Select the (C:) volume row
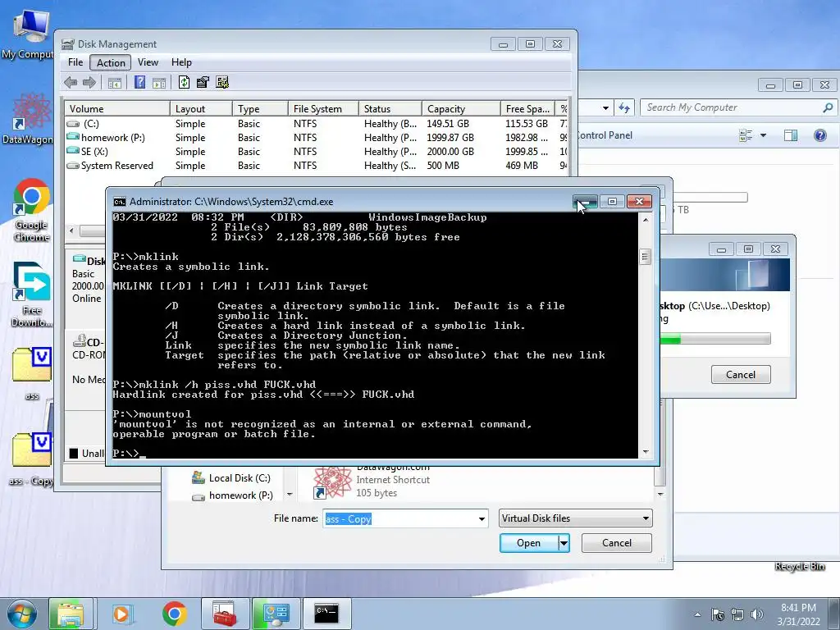 click(x=316, y=124)
